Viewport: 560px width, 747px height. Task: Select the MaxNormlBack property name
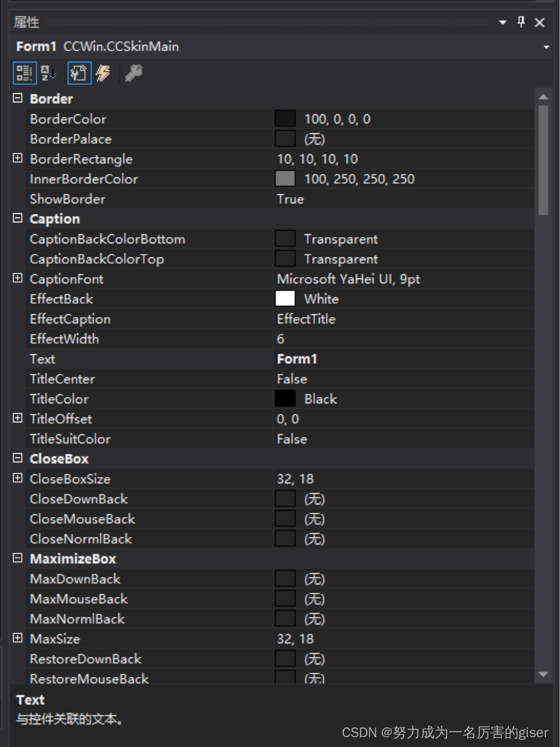tap(77, 619)
